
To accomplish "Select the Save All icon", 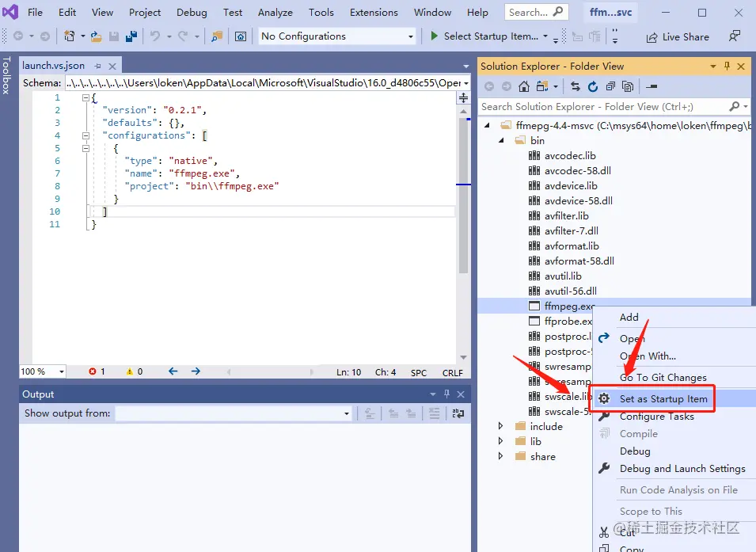I will [131, 36].
